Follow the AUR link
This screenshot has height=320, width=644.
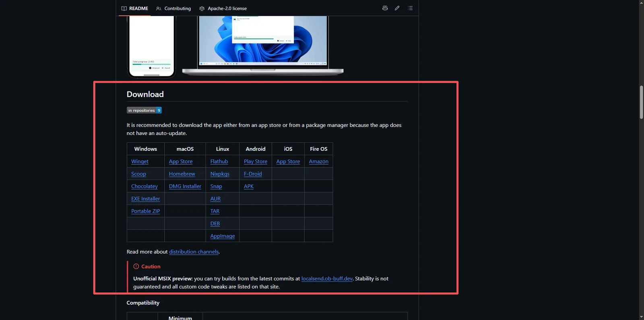click(215, 199)
